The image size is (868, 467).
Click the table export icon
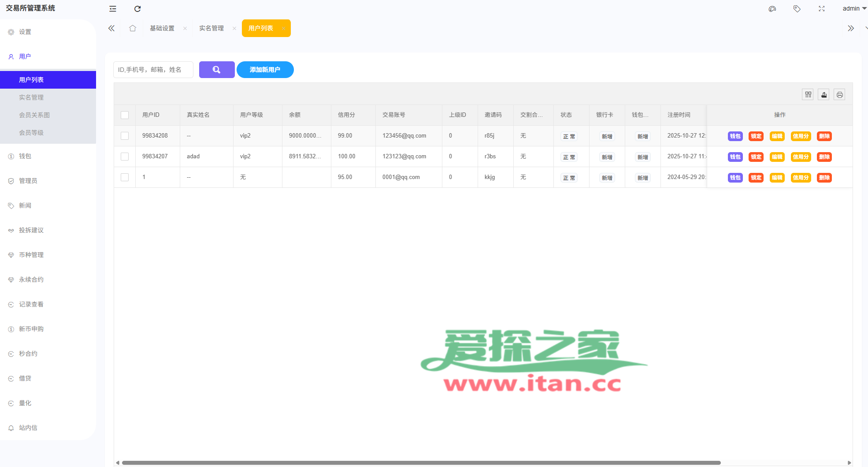tap(823, 95)
